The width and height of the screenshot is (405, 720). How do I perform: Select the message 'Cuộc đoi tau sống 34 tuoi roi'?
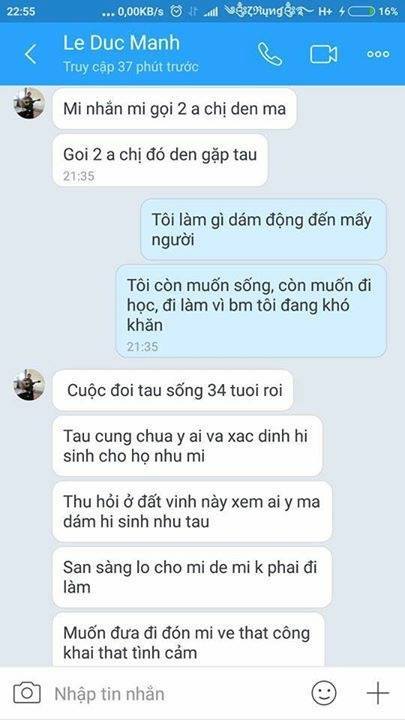click(173, 390)
